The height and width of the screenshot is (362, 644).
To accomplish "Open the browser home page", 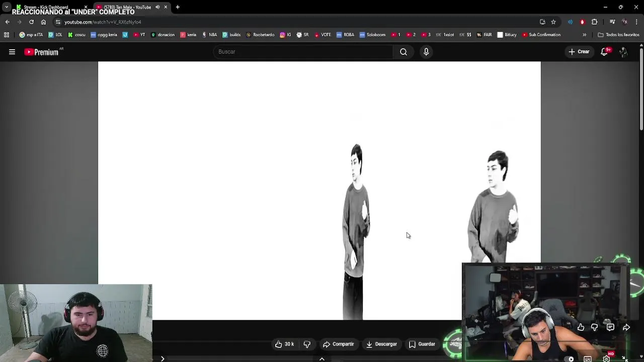I will [x=43, y=22].
